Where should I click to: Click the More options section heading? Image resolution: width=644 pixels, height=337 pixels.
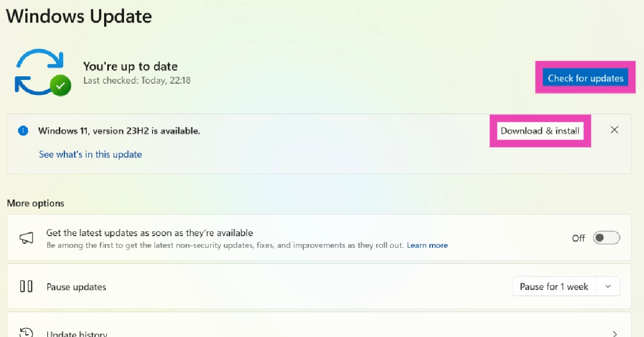35,203
